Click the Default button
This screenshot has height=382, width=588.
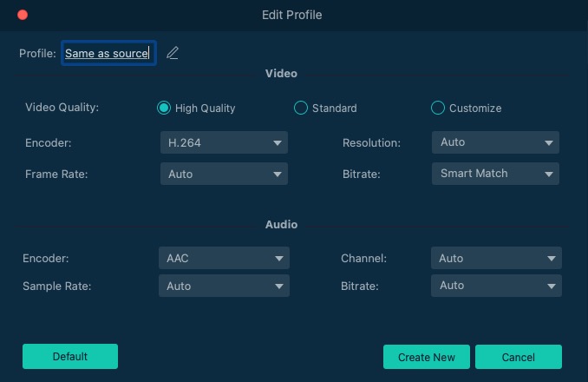pos(70,357)
